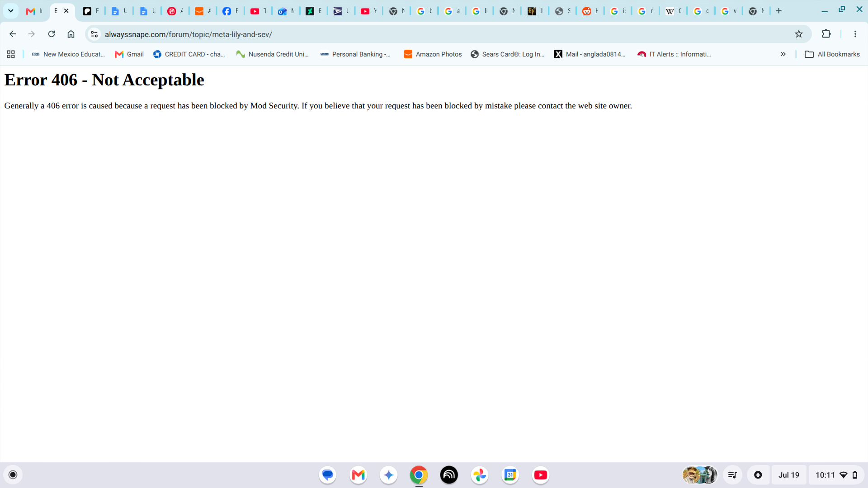Image resolution: width=868 pixels, height=488 pixels.
Task: View site information icon in address bar
Action: [94, 34]
